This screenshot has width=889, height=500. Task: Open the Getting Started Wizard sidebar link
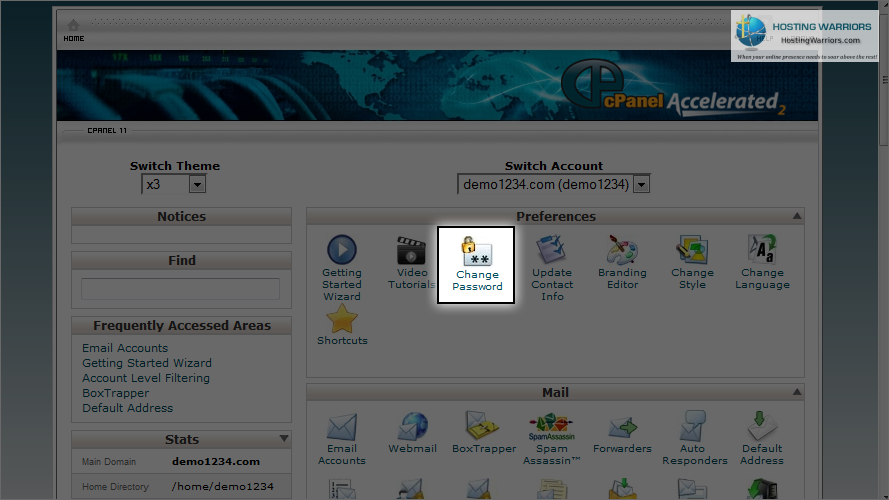[x=147, y=363]
